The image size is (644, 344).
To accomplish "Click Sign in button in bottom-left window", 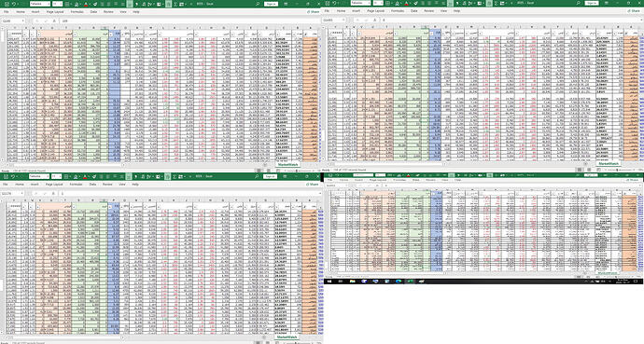I will [x=271, y=176].
